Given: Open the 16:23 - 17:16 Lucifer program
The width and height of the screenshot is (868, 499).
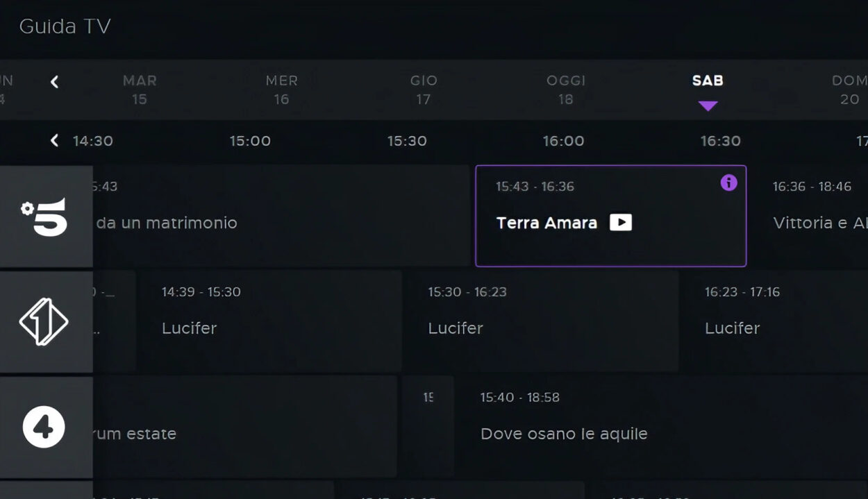Looking at the screenshot, I should 774,321.
